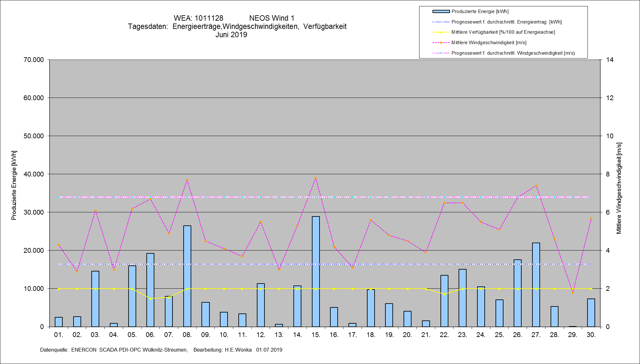Click the chart title NEOS Wind 1
Screen dimensions: 640x364
click(x=271, y=18)
